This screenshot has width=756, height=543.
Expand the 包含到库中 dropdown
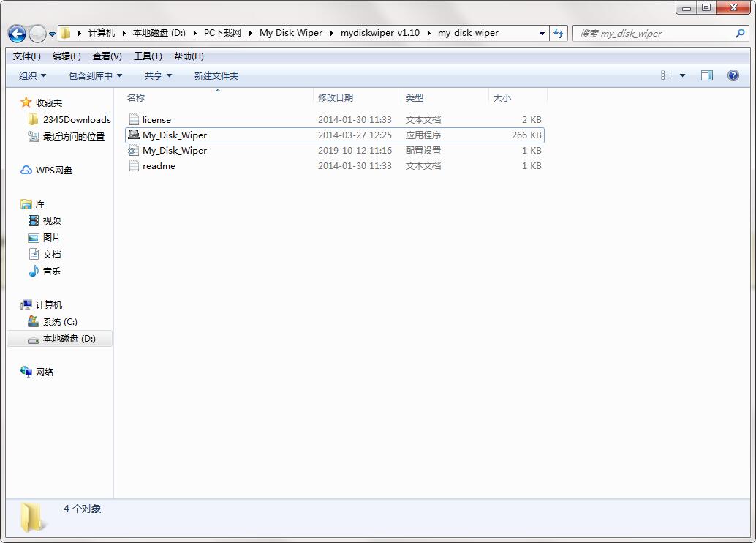96,76
